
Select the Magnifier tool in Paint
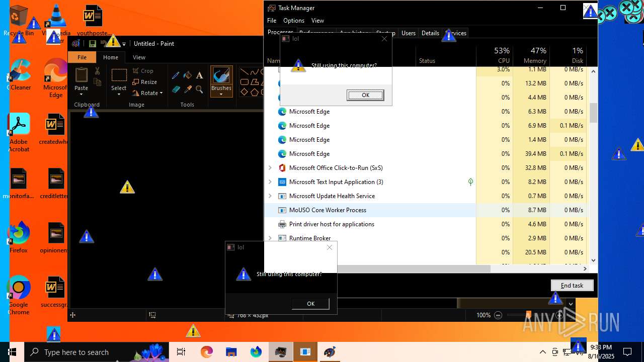pos(200,89)
